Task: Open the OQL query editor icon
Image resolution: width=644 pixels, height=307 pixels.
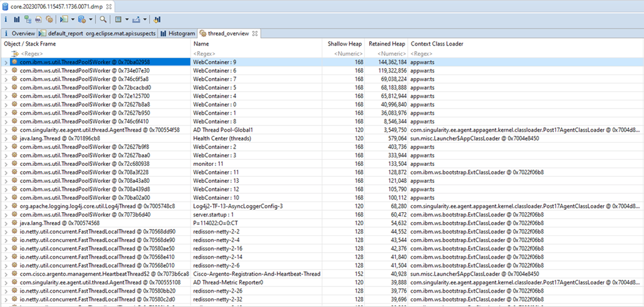Action: click(x=38, y=20)
